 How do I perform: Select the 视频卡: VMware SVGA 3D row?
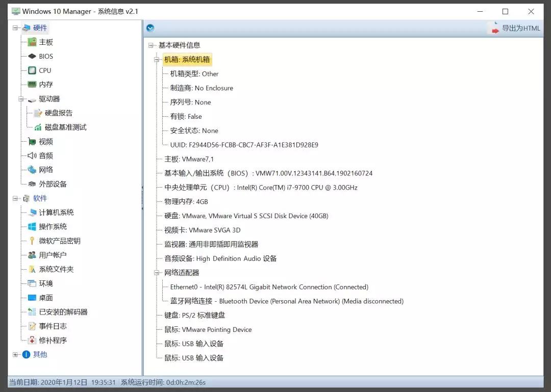[x=203, y=230]
